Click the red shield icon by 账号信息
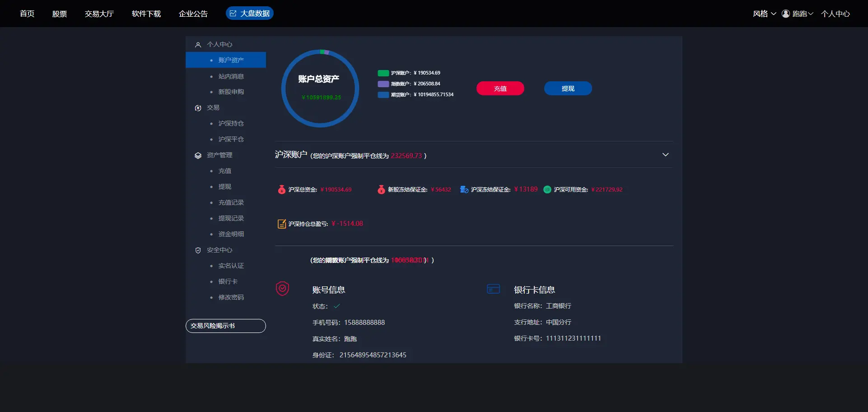The image size is (868, 412). (x=282, y=288)
